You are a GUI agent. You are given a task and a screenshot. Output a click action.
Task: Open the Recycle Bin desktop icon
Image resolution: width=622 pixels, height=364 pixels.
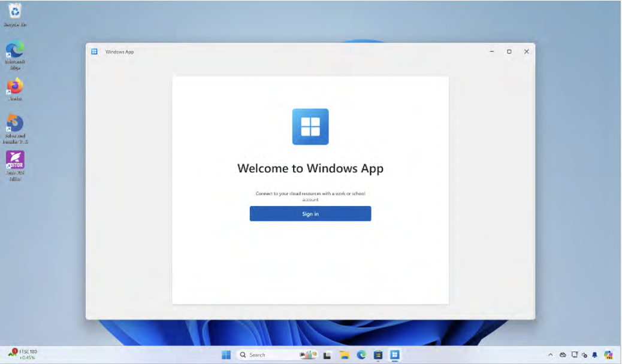pos(15,15)
